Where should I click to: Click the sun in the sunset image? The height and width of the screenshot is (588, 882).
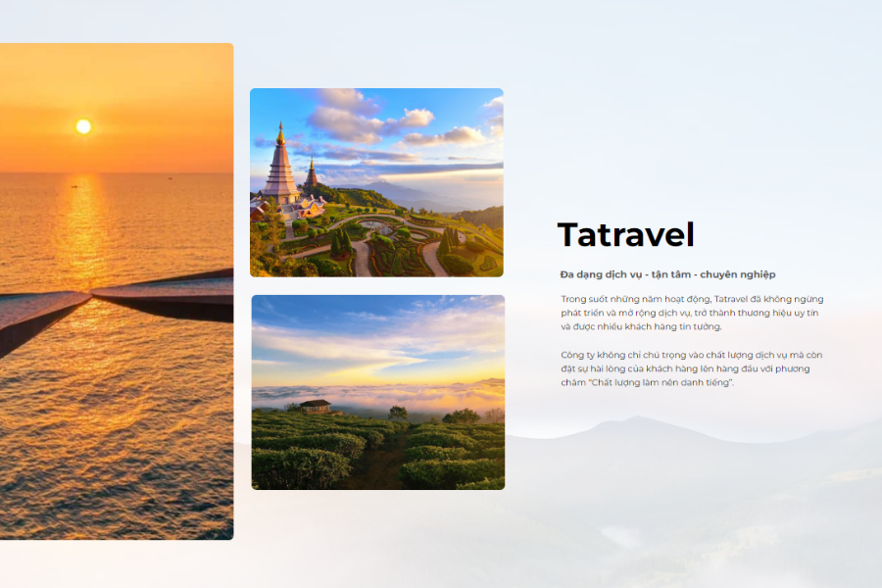[x=83, y=127]
